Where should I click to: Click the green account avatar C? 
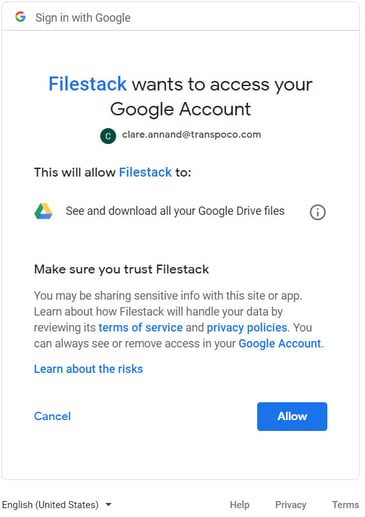(108, 136)
